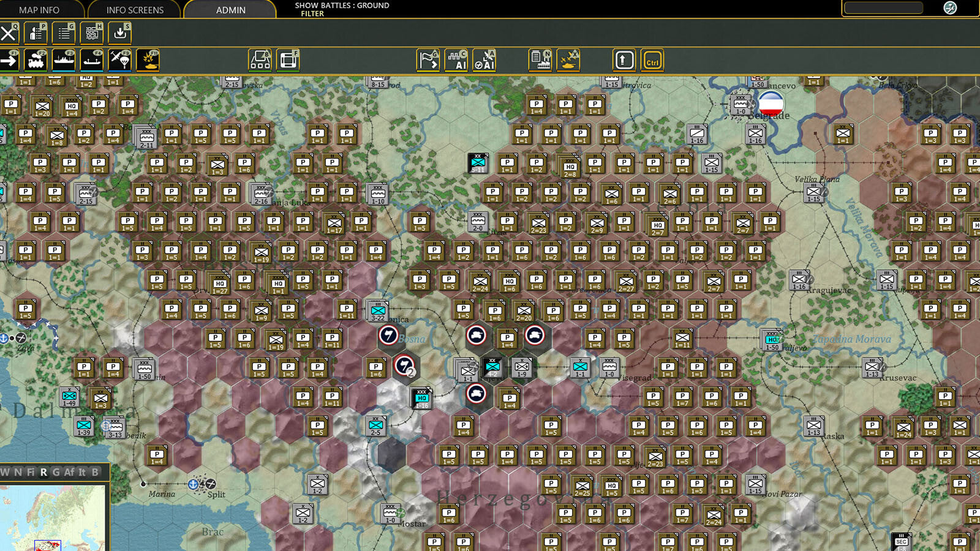Toggle the R region minimap filter
Viewport: 980px width, 551px height.
tap(43, 472)
